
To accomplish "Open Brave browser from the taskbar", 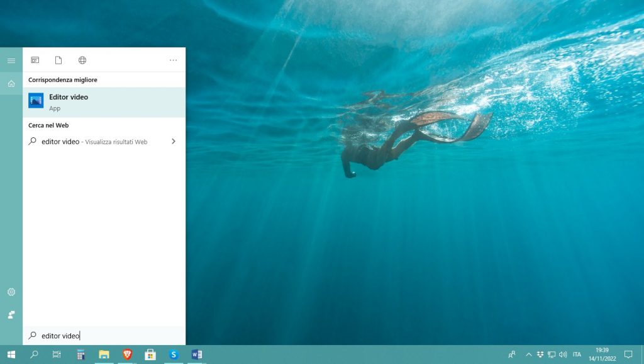I will tap(128, 355).
